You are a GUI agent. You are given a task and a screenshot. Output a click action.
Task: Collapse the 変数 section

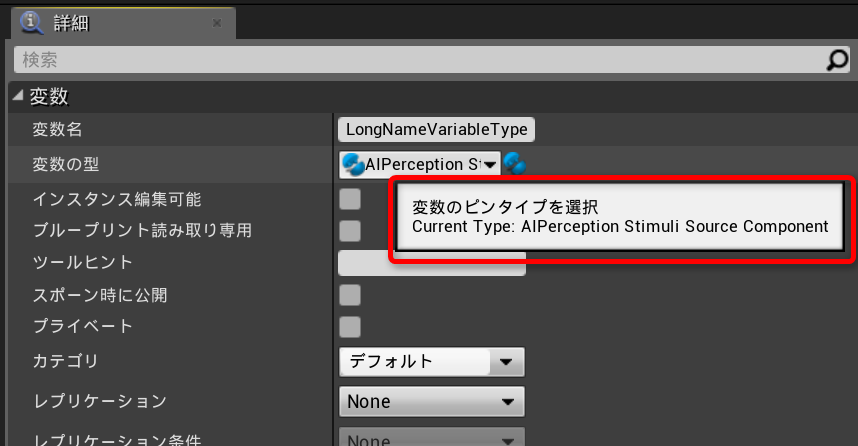(18, 96)
